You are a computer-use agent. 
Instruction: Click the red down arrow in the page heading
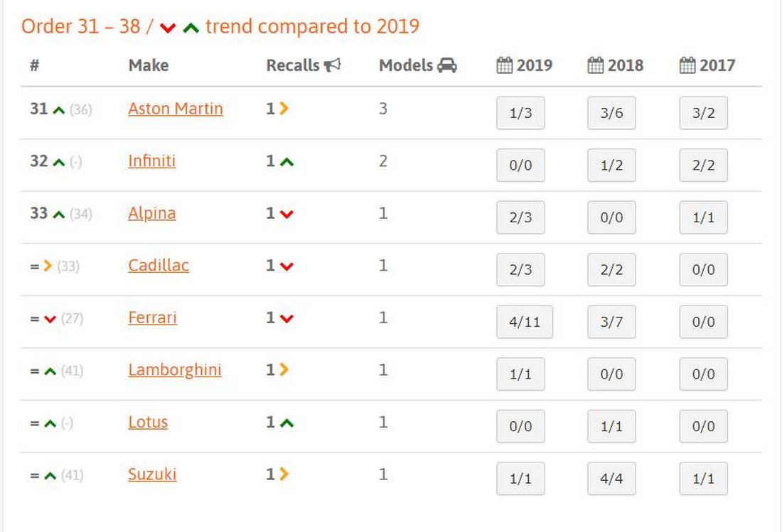point(168,28)
